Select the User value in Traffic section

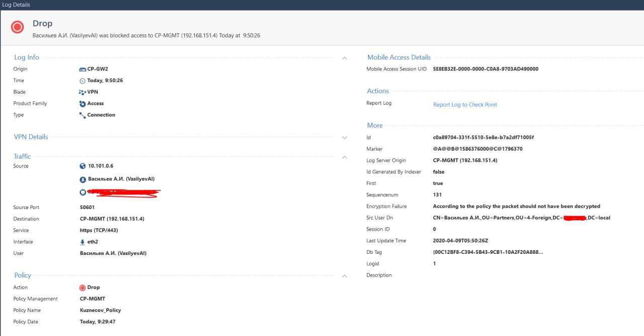point(113,253)
